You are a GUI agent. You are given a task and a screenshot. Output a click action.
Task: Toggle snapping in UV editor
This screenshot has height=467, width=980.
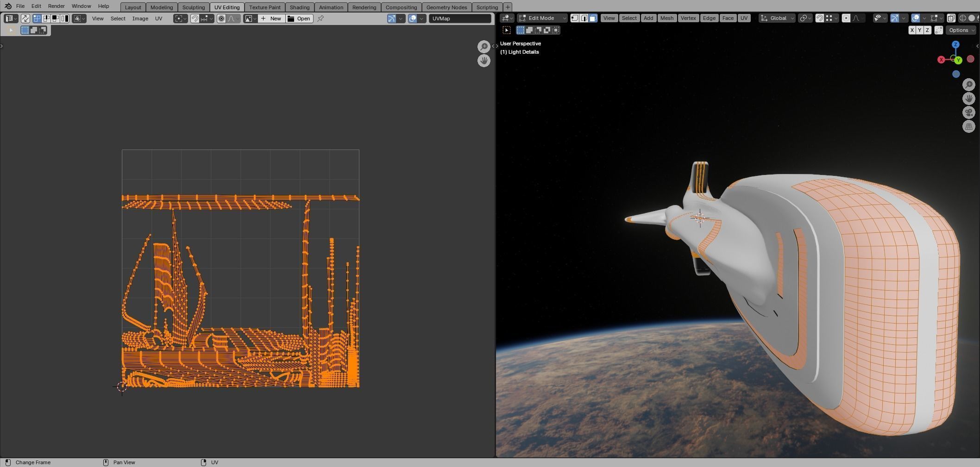point(195,19)
